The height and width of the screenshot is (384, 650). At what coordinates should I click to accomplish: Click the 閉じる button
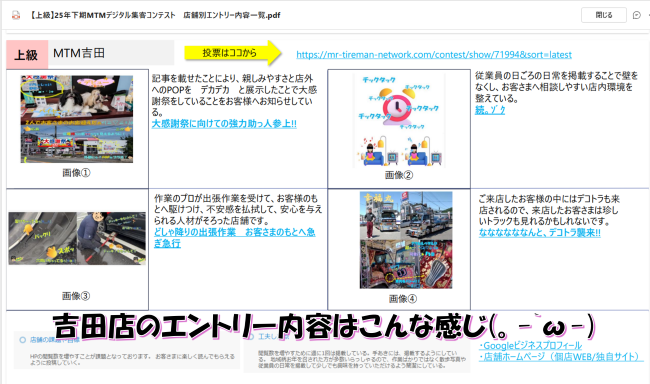[604, 15]
